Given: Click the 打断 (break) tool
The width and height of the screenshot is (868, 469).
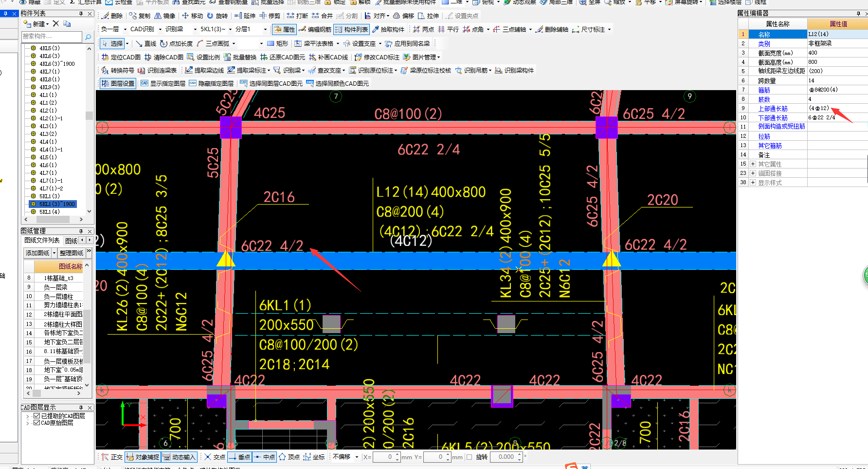Looking at the screenshot, I should (x=297, y=16).
